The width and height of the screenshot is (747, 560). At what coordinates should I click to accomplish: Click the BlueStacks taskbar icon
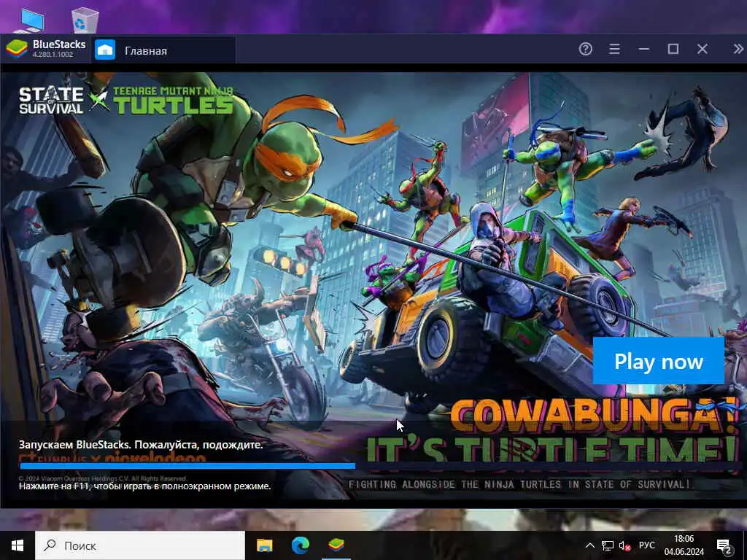(336, 545)
